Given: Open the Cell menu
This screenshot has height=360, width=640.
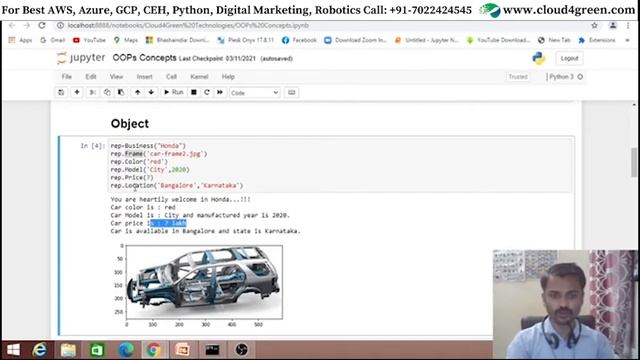Looking at the screenshot, I should point(171,77).
